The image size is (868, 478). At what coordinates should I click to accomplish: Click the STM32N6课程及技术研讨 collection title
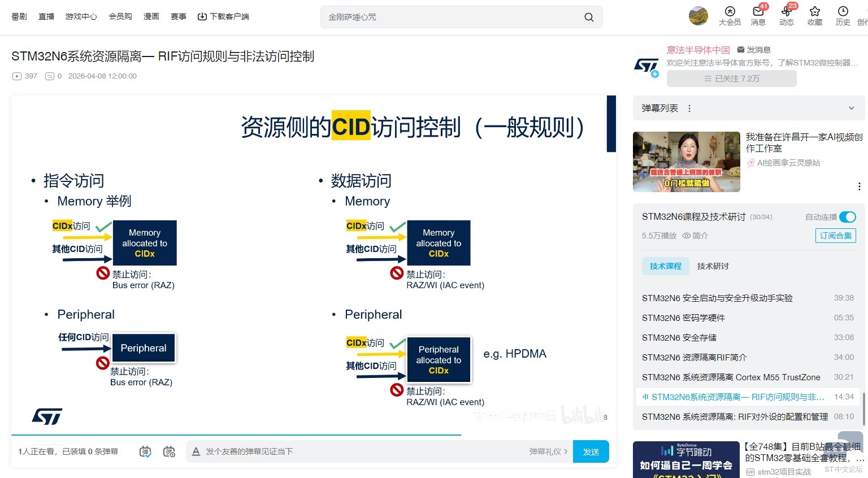tap(694, 217)
